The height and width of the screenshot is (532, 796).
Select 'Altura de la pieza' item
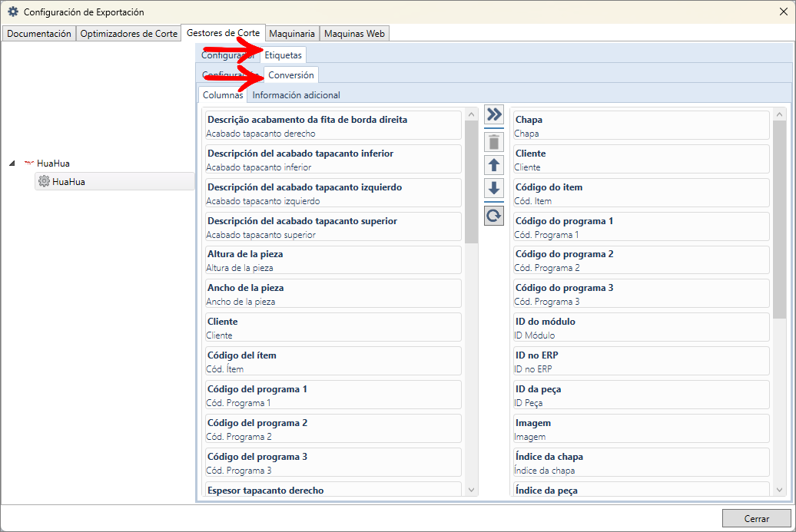tap(333, 260)
